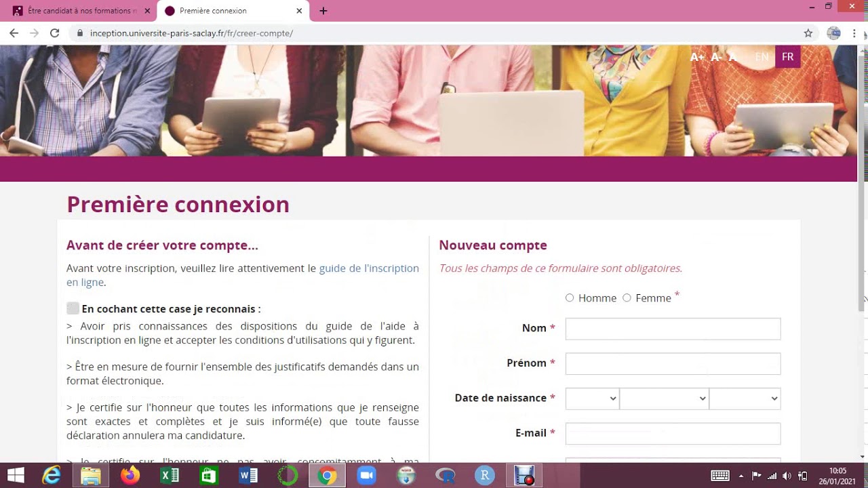This screenshot has width=868, height=488.
Task: Reload the current page
Action: [55, 33]
